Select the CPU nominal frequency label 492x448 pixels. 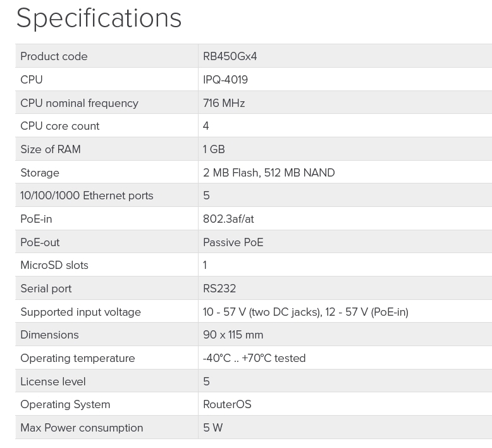pos(79,103)
